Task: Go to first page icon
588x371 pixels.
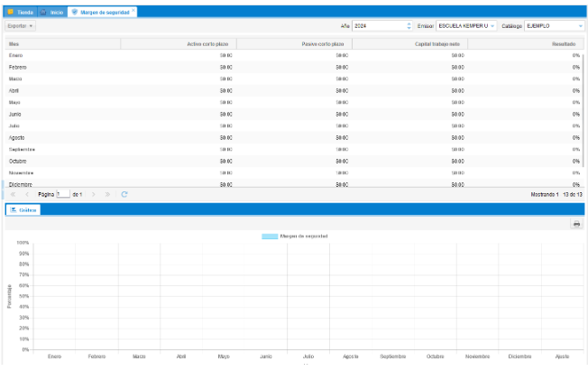Action: (x=14, y=194)
